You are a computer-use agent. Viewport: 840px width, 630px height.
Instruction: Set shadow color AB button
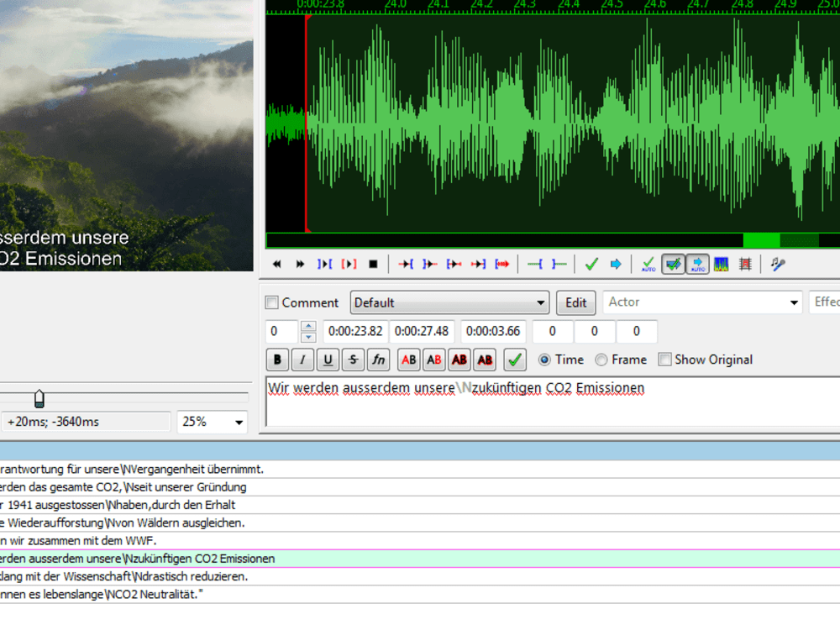click(x=485, y=360)
